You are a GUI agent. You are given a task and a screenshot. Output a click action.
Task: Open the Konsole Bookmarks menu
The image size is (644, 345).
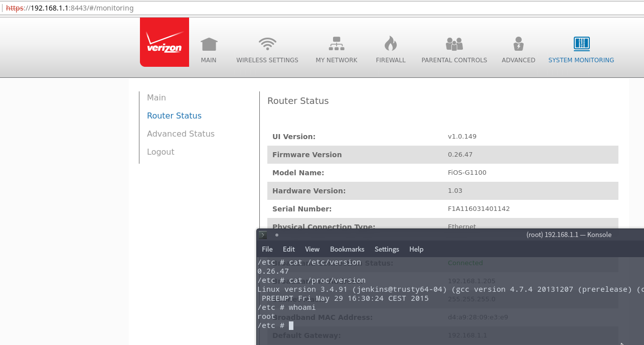pos(347,249)
